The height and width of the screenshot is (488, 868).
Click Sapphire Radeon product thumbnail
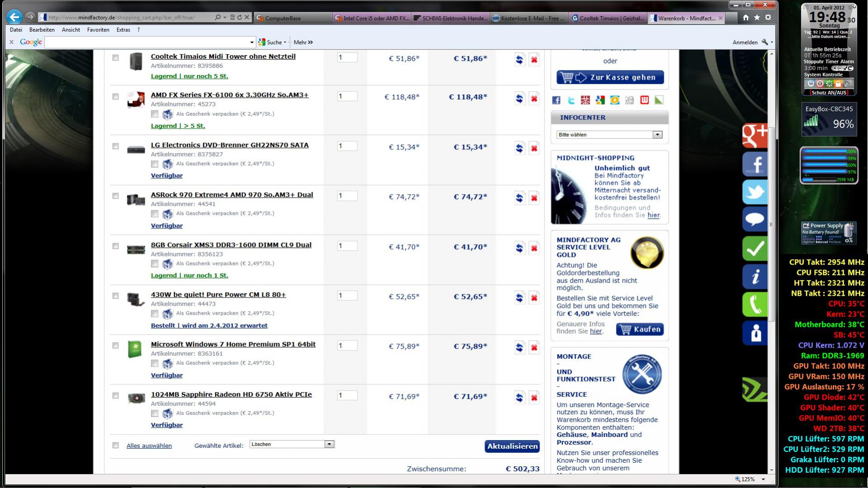coord(136,398)
